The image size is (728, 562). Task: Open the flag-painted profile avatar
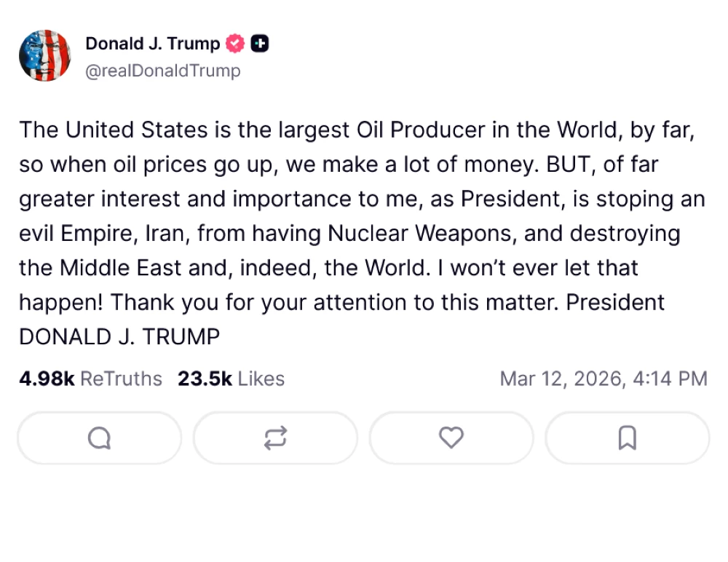(x=45, y=56)
